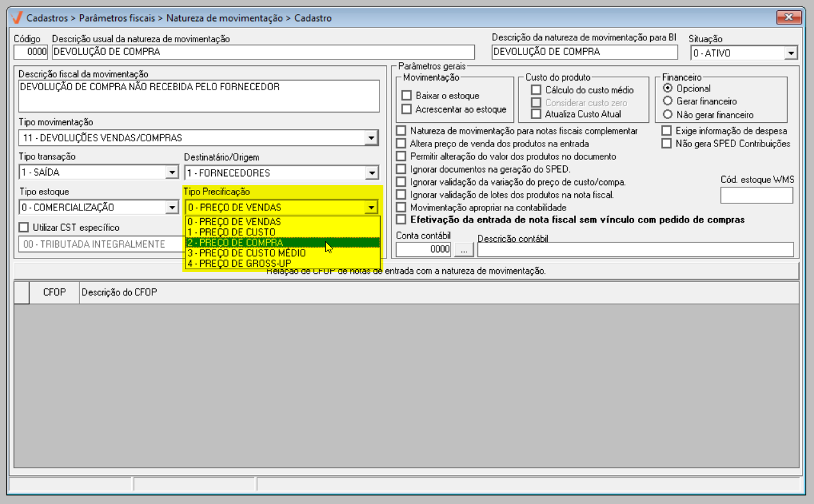Choose Não gerar financeiro radio option
The width and height of the screenshot is (814, 504).
pyautogui.click(x=668, y=114)
